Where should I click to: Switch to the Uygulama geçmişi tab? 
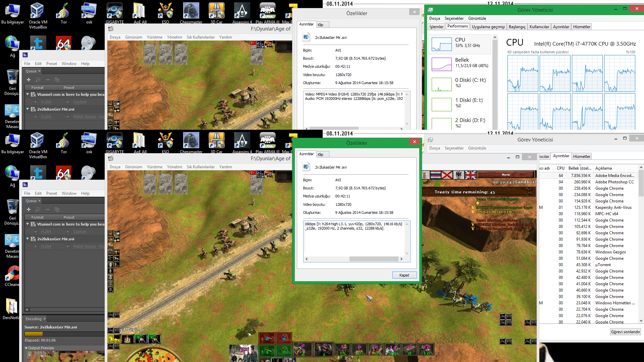[x=488, y=27]
